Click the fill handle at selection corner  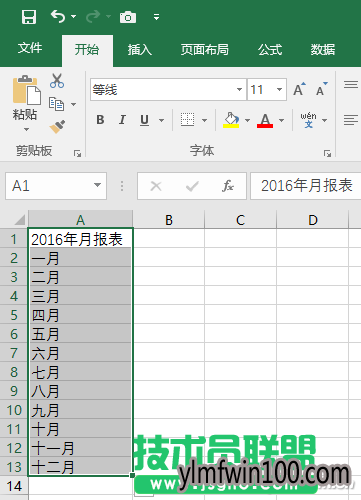tap(133, 475)
